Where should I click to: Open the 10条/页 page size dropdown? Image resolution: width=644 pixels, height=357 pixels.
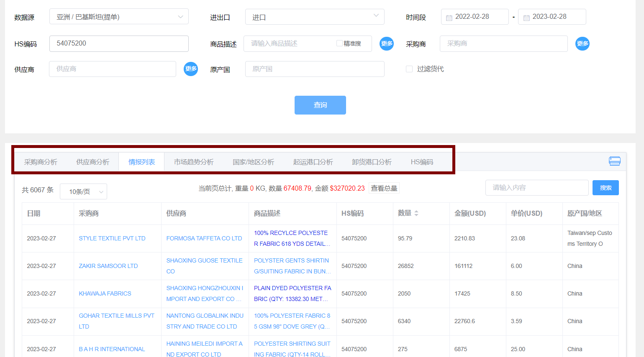pos(83,191)
